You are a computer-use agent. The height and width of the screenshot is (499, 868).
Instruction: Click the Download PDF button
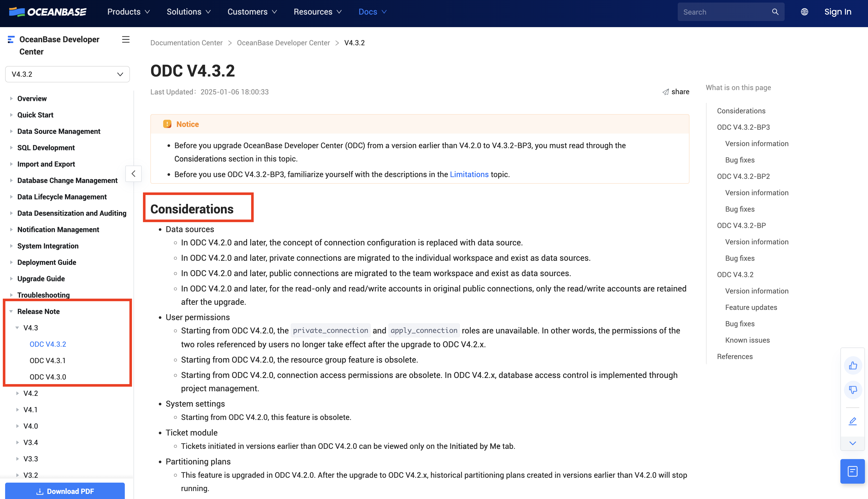click(65, 492)
